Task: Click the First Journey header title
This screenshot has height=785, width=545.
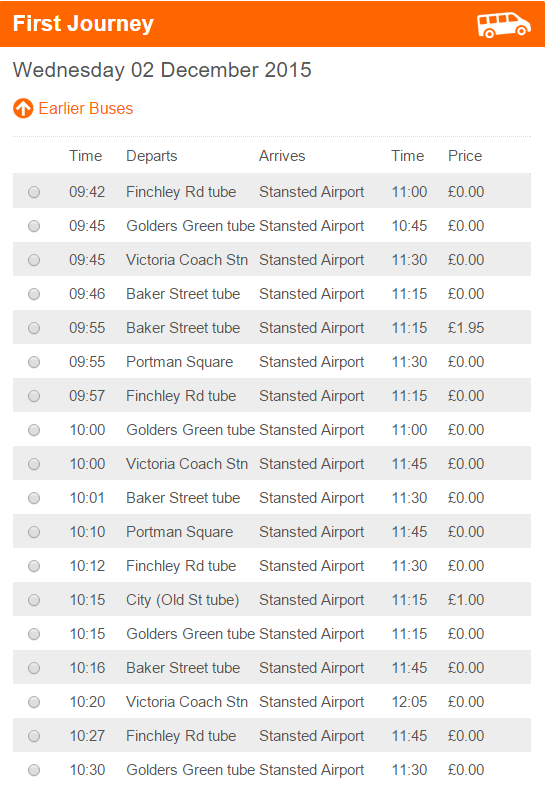Action: coord(83,24)
